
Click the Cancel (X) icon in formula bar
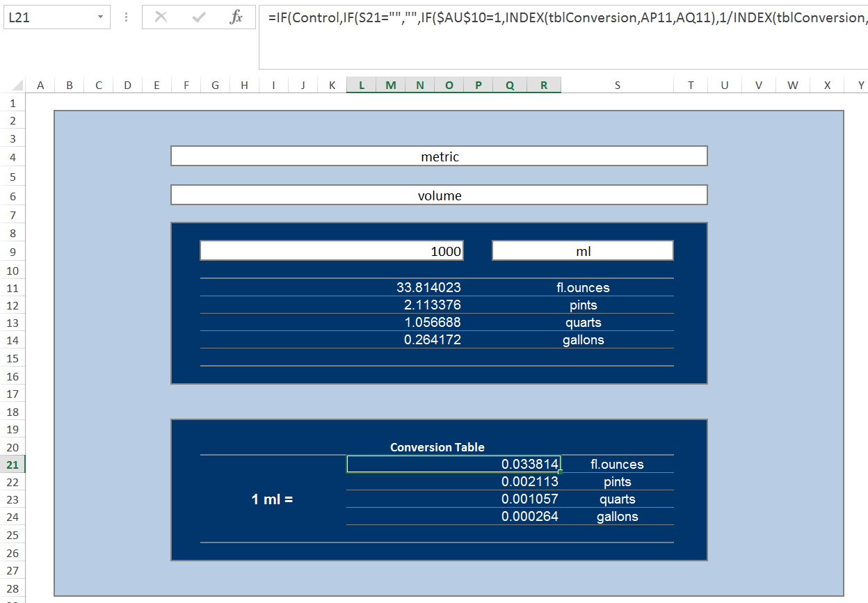[x=161, y=17]
